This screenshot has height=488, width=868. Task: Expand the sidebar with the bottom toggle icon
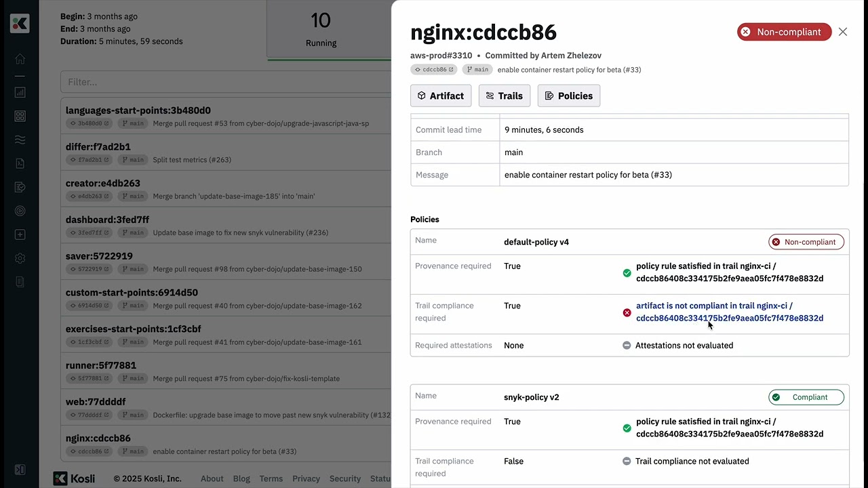tap(20, 470)
